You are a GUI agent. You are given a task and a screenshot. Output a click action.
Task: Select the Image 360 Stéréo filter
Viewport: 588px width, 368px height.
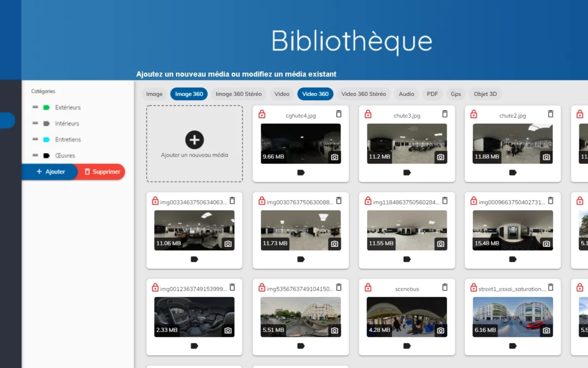(x=238, y=94)
